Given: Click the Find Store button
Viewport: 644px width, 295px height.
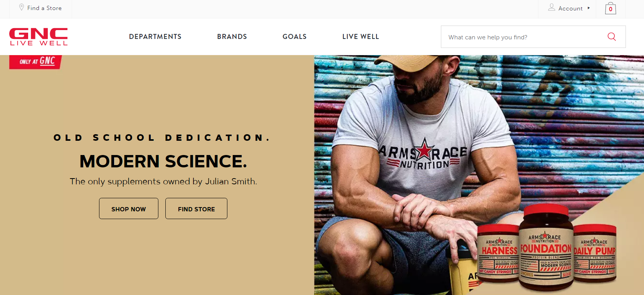Looking at the screenshot, I should [x=196, y=209].
